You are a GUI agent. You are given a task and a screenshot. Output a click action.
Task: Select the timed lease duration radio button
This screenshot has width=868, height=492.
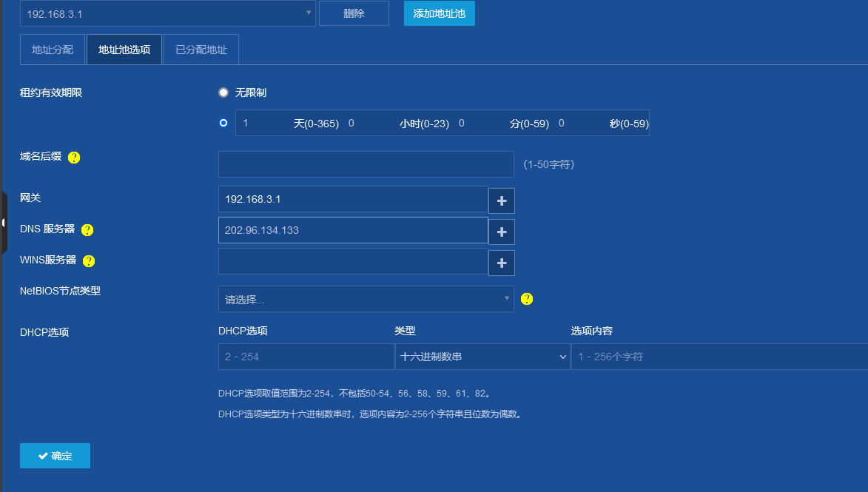point(223,123)
